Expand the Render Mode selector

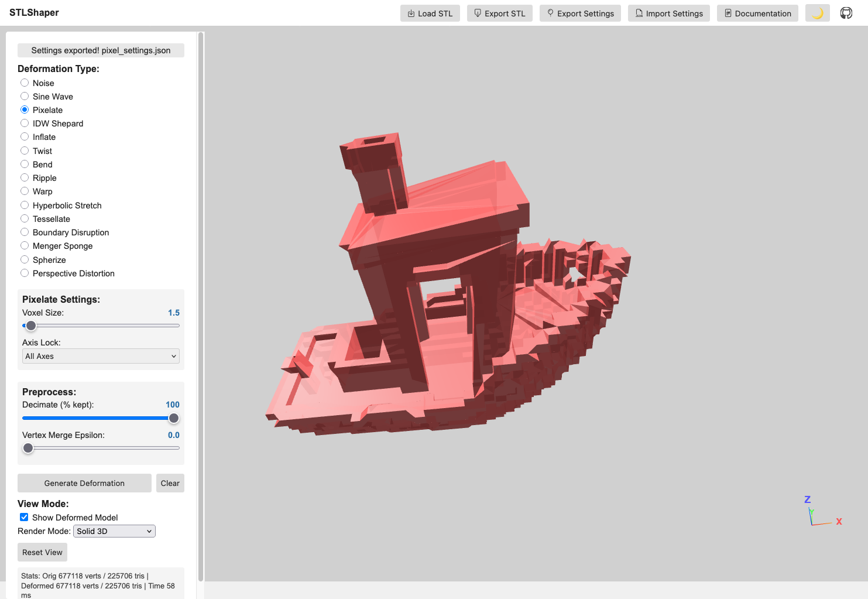[115, 531]
